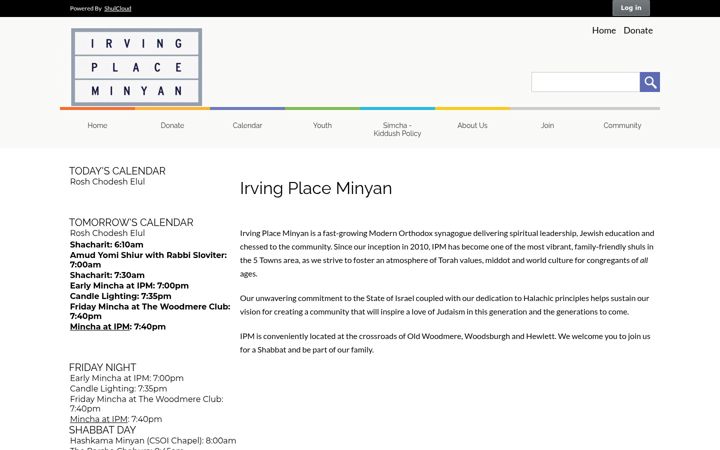720x450 pixels.
Task: Click the magnifying glass search button
Action: click(650, 82)
